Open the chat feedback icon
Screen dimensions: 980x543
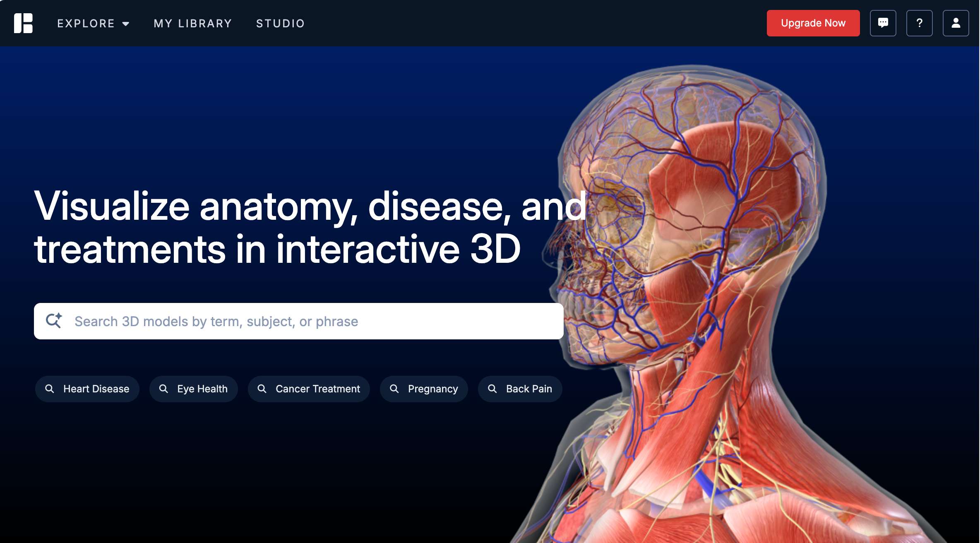[x=883, y=23]
